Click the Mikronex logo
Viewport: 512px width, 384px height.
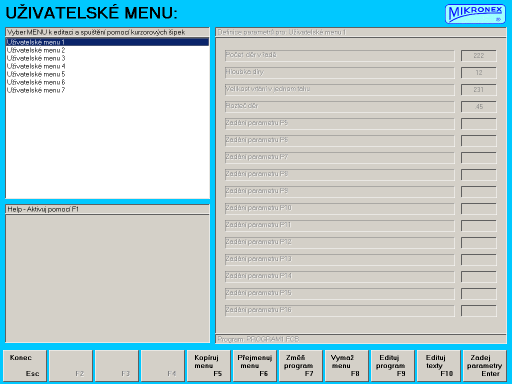tap(475, 14)
